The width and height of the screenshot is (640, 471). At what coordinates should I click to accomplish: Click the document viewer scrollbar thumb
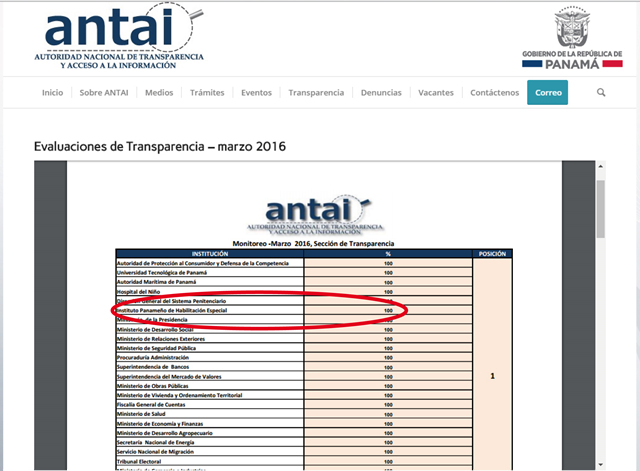point(600,209)
